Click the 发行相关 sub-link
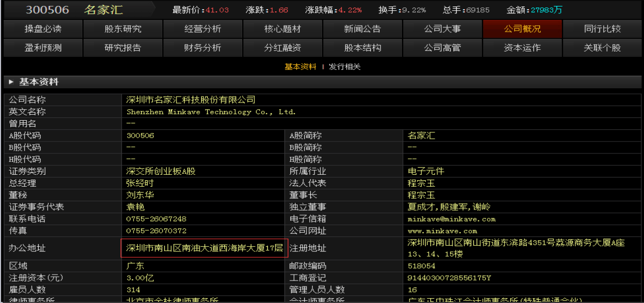 pyautogui.click(x=345, y=67)
